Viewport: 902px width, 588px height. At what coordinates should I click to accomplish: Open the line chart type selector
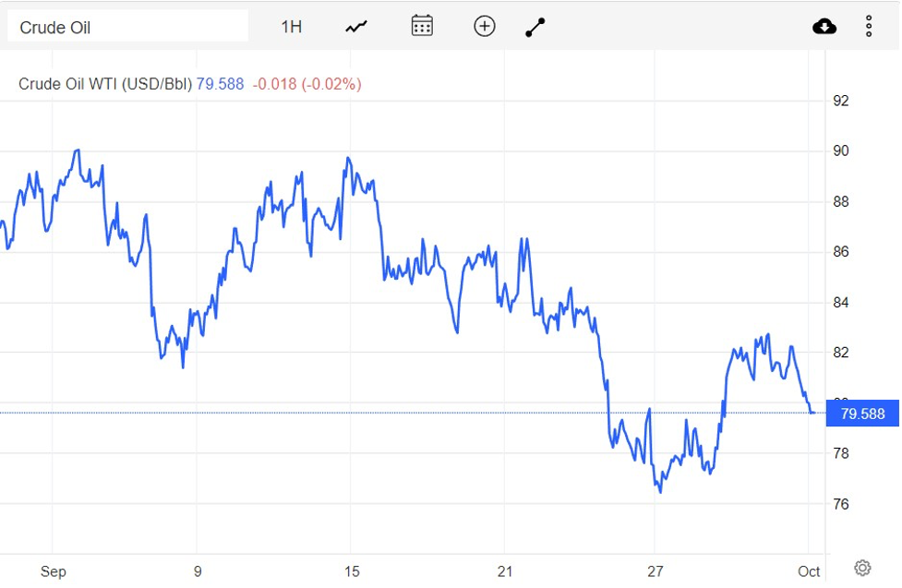coord(356,27)
